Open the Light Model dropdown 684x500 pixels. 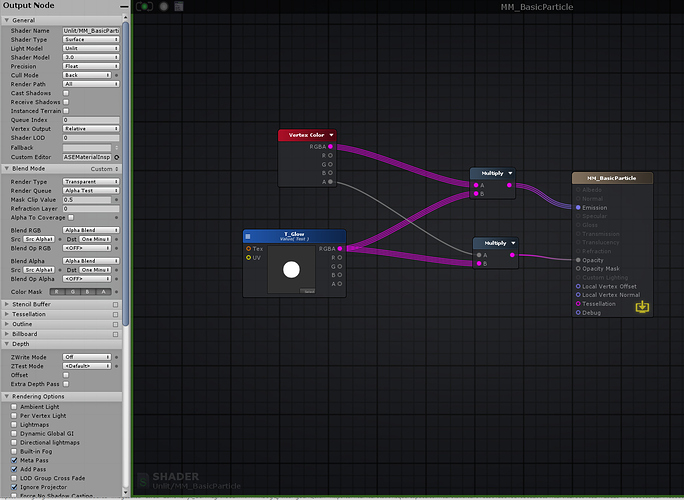[91, 48]
